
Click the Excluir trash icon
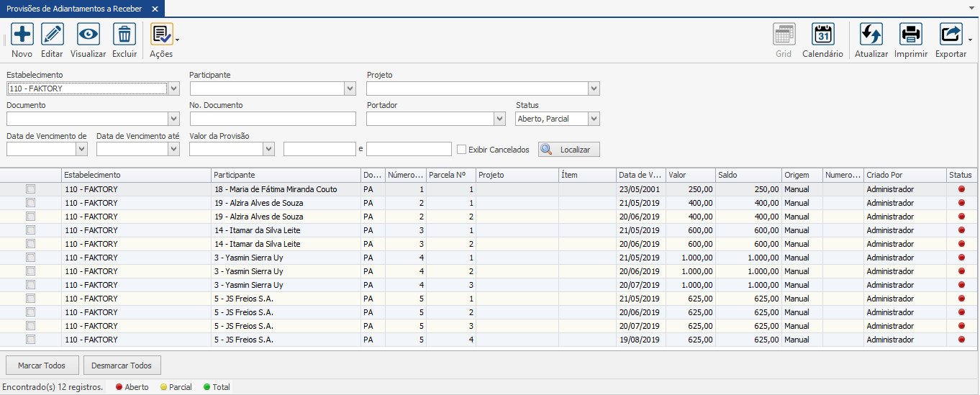pos(124,35)
